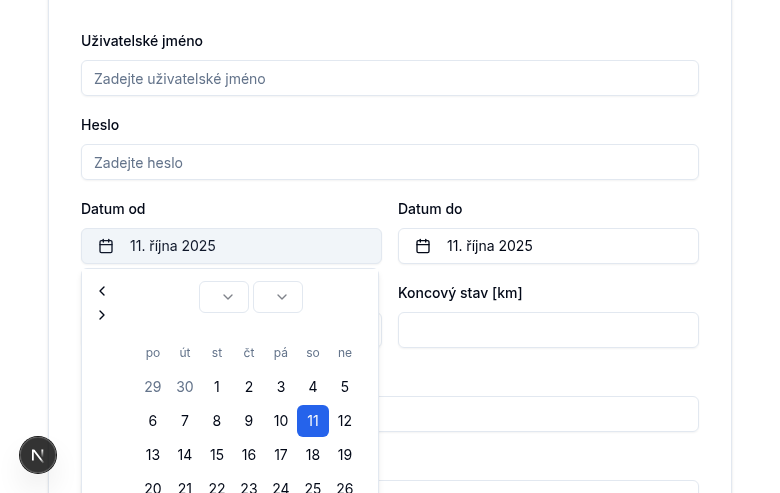Focus the Heslo password field

[x=390, y=162]
